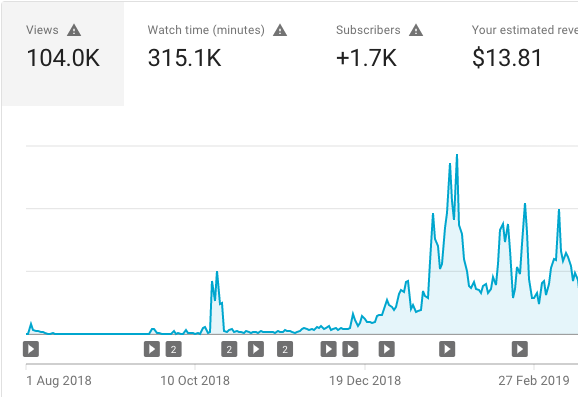Click last play marker before 27 Feb 2019
The width and height of the screenshot is (578, 397).
click(x=520, y=349)
